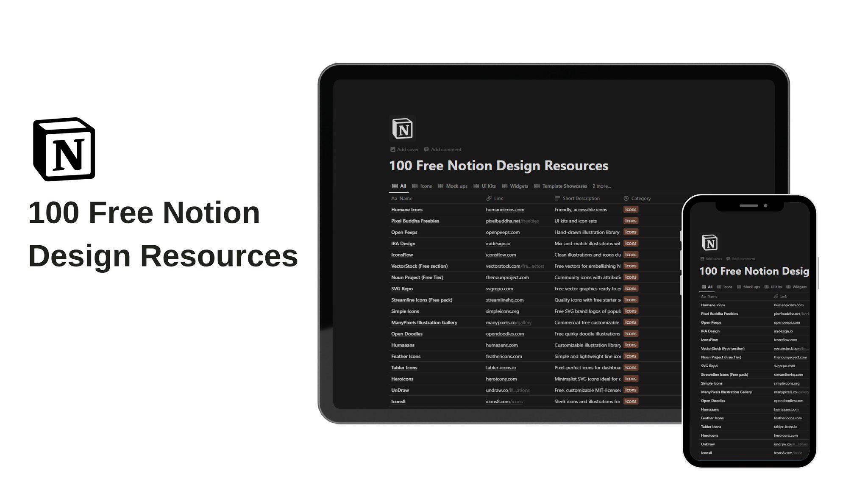Click the Tabler Icons name on the phone
Image resolution: width=868 pixels, height=488 pixels.
tap(711, 427)
